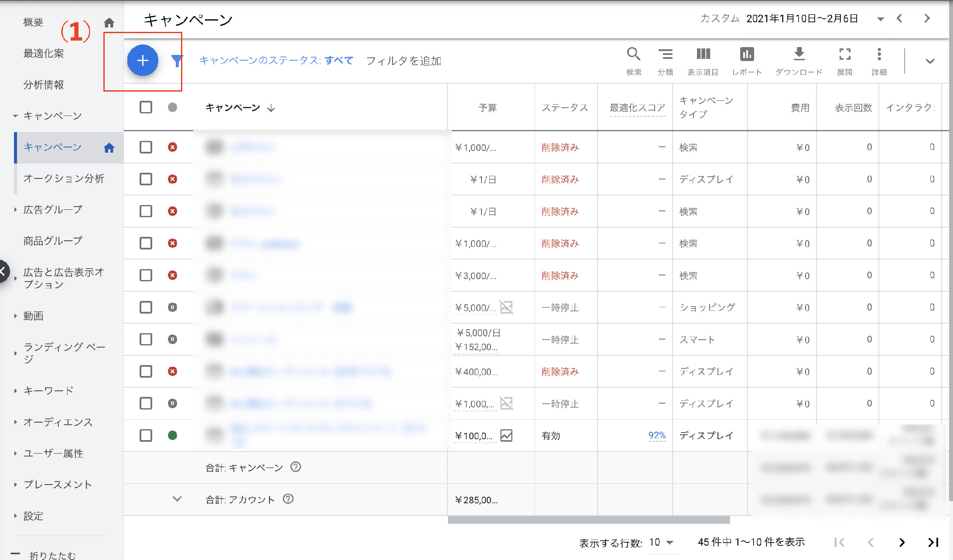The image size is (953, 560).
Task: Click the 92% optimization score link
Action: point(656,435)
